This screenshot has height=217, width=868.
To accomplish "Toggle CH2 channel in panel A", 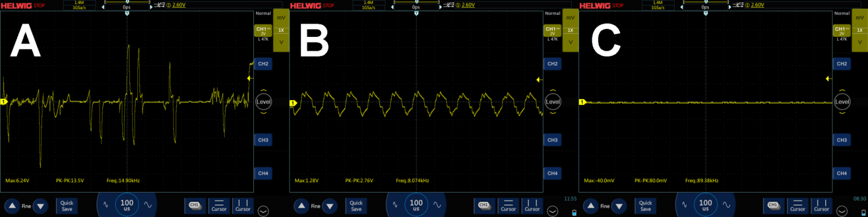I will pos(263,63).
